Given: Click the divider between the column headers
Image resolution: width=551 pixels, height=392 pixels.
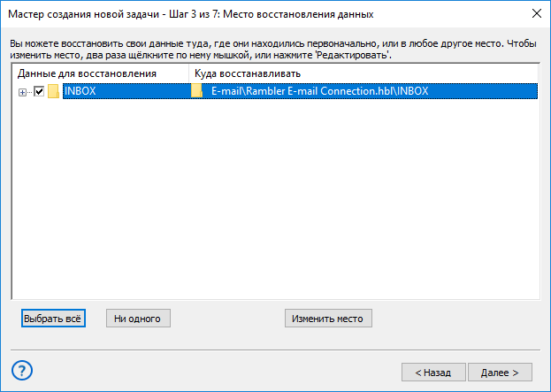Looking at the screenshot, I should [x=188, y=73].
